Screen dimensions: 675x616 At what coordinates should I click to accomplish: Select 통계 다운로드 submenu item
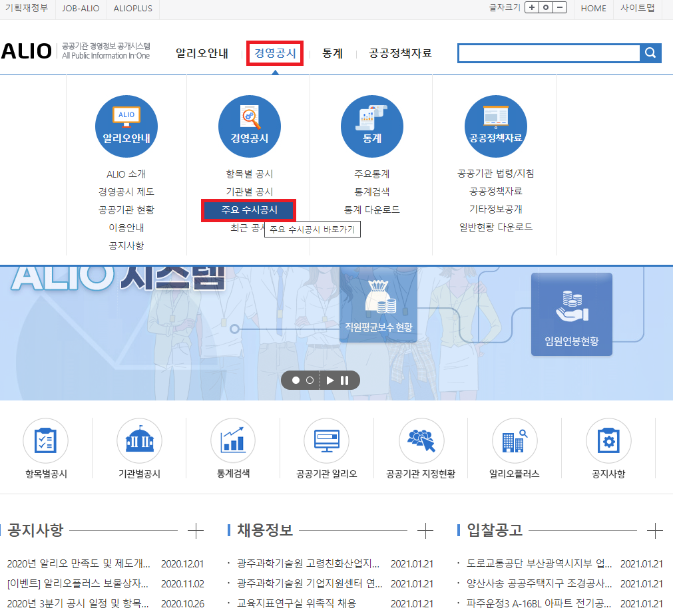[372, 210]
